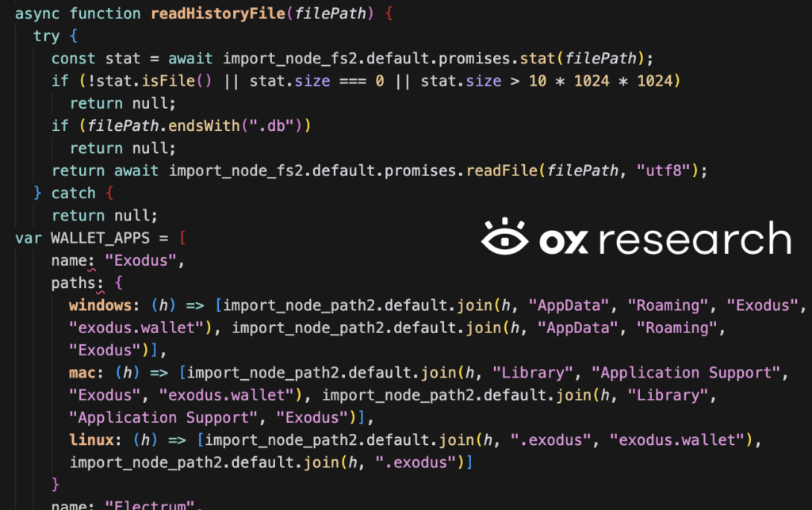Click the await keyword before readFile line's import_node_fs2
The width and height of the screenshot is (812, 510).
click(136, 171)
